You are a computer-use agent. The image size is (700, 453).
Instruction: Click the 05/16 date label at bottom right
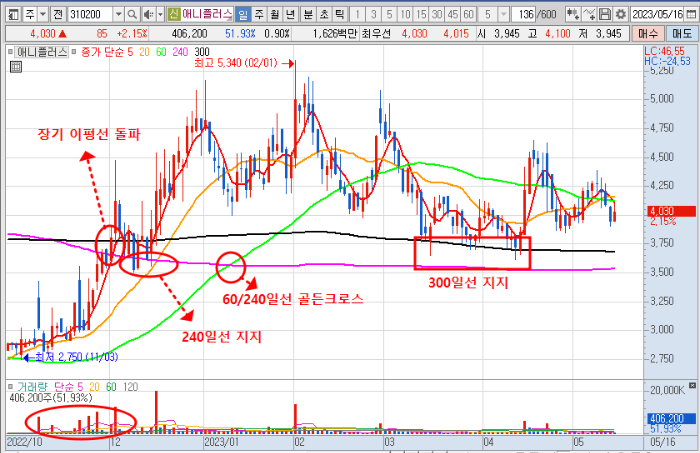tap(663, 442)
